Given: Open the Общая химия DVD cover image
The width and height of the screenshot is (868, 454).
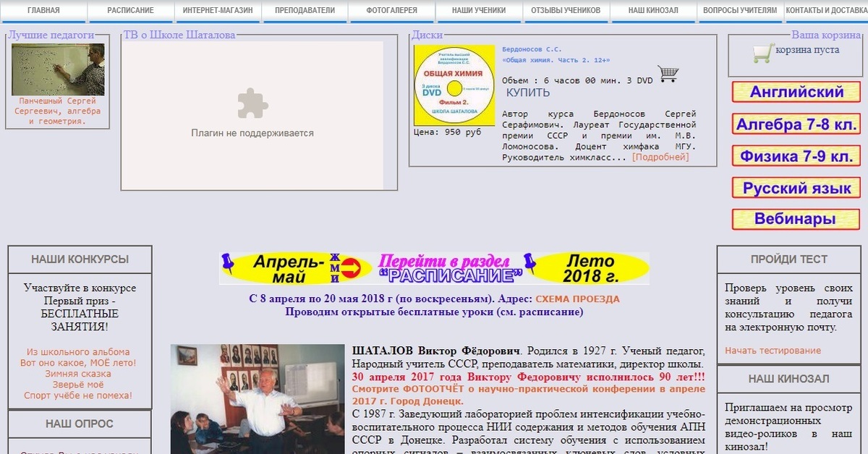Looking at the screenshot, I should pyautogui.click(x=454, y=85).
